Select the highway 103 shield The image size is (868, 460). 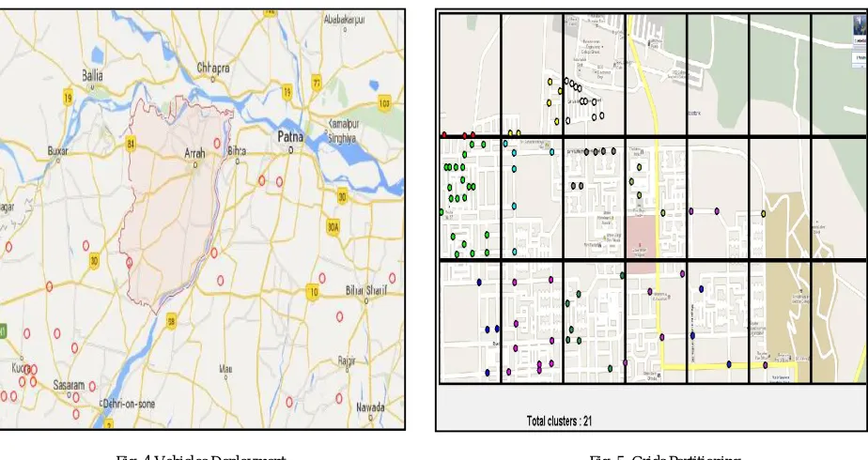(x=385, y=103)
